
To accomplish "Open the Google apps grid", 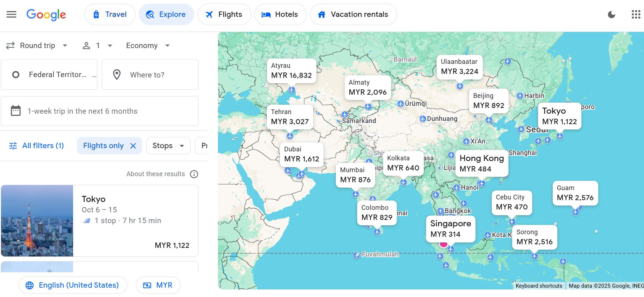I will (636, 14).
